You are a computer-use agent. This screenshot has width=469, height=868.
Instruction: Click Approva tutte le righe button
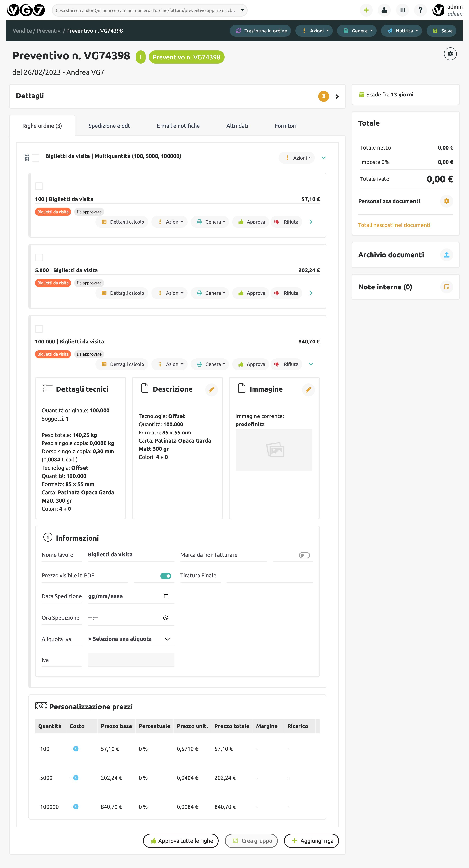tap(181, 841)
